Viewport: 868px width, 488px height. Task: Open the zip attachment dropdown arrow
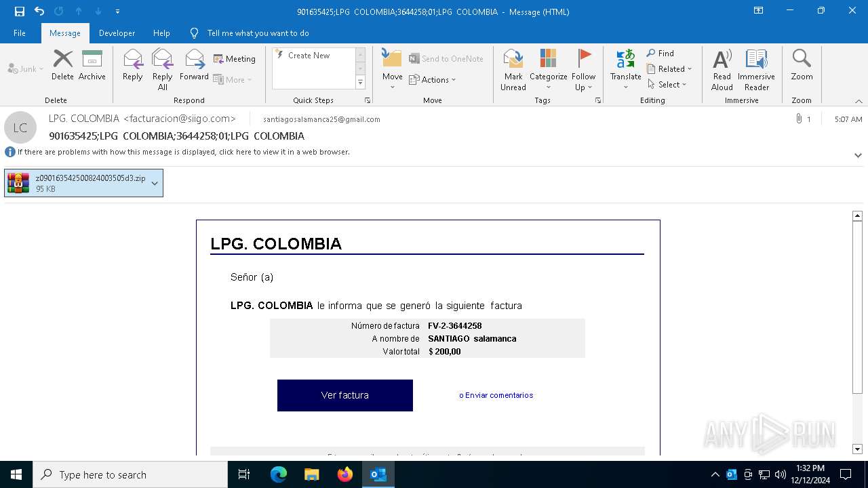pos(155,183)
